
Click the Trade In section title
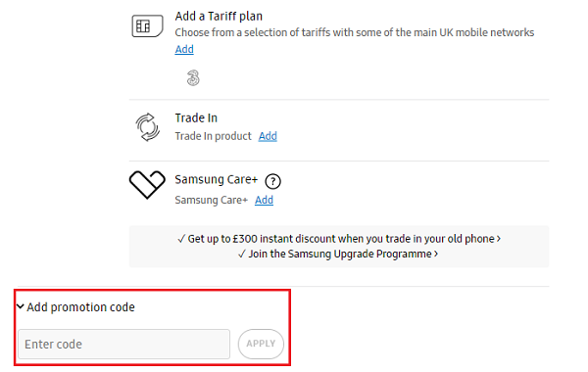(196, 118)
